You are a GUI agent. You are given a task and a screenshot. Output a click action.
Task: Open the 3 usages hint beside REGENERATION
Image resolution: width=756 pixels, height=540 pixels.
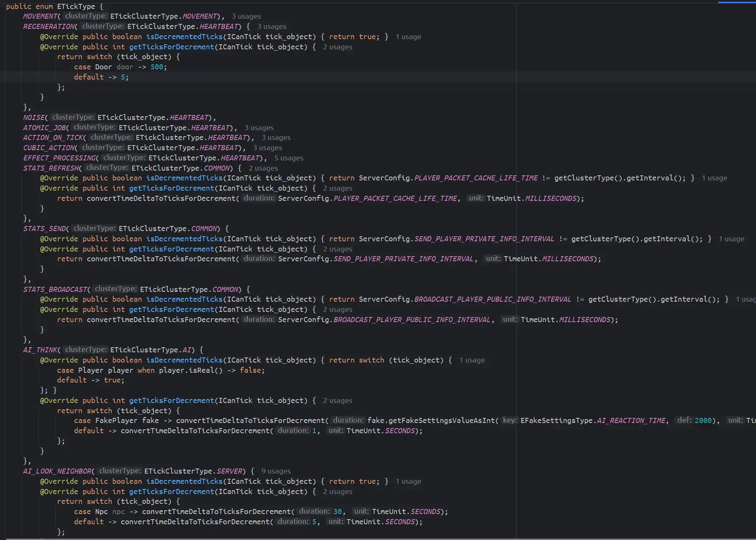point(272,26)
